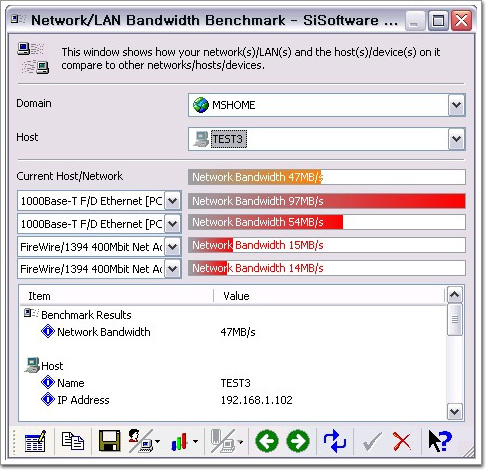
Task: Click the 192.168.1.102 value
Action: click(256, 400)
